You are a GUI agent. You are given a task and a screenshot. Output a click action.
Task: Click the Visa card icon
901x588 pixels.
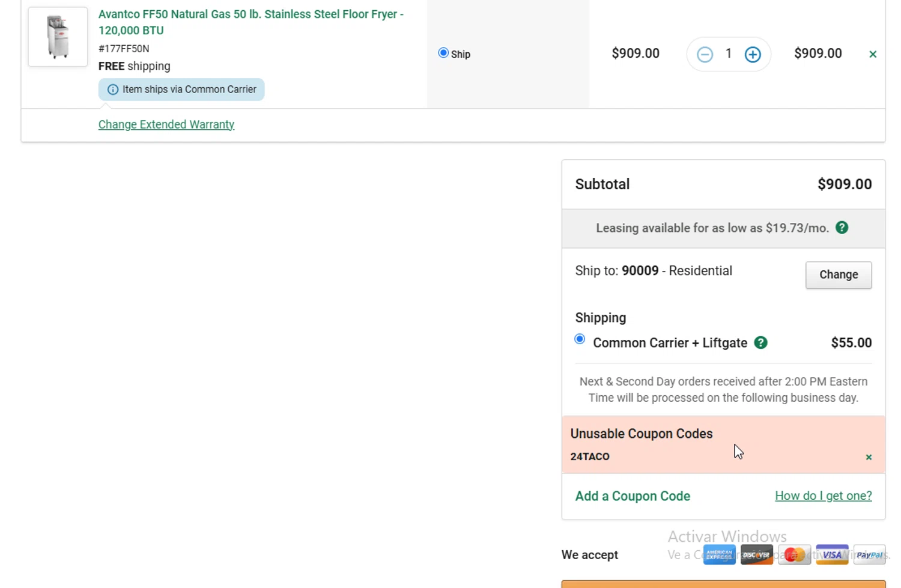tap(832, 555)
